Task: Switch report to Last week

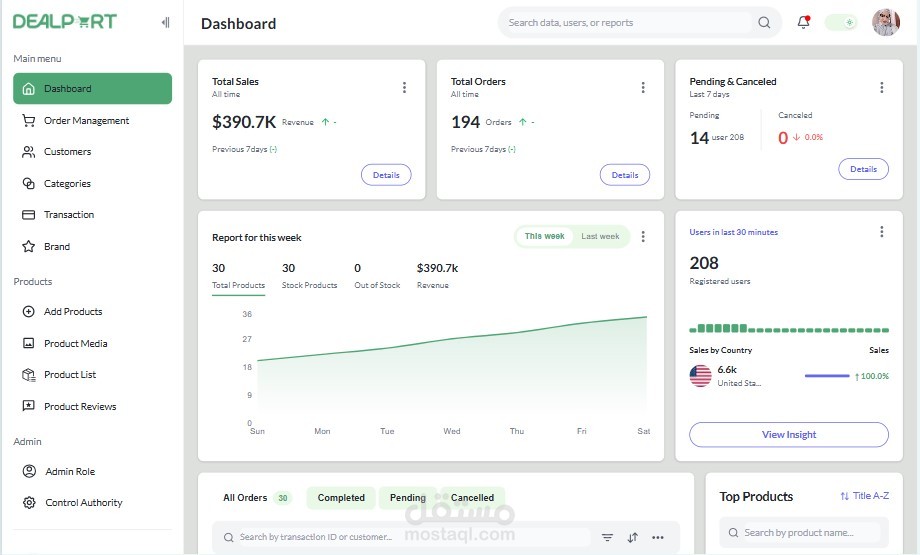Action: [600, 236]
